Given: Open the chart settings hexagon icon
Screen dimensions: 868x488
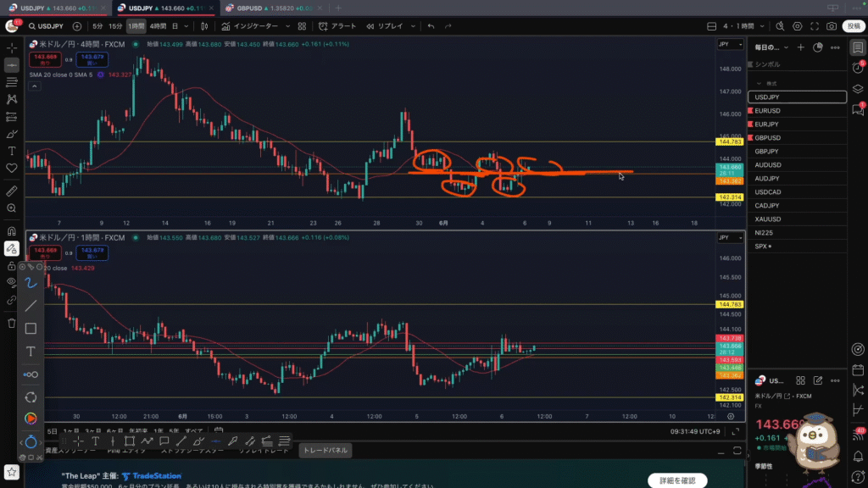Looking at the screenshot, I should tap(797, 26).
